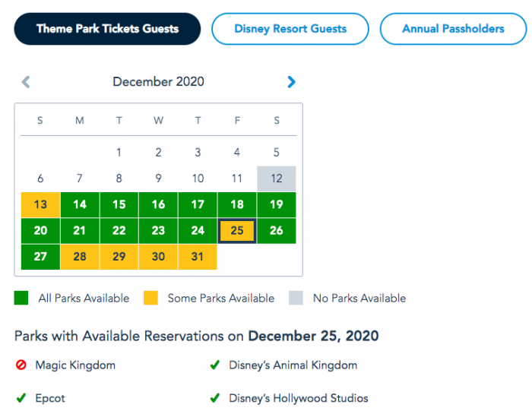Click checkmark beside Disney's Hollywood Studios

coord(215,398)
